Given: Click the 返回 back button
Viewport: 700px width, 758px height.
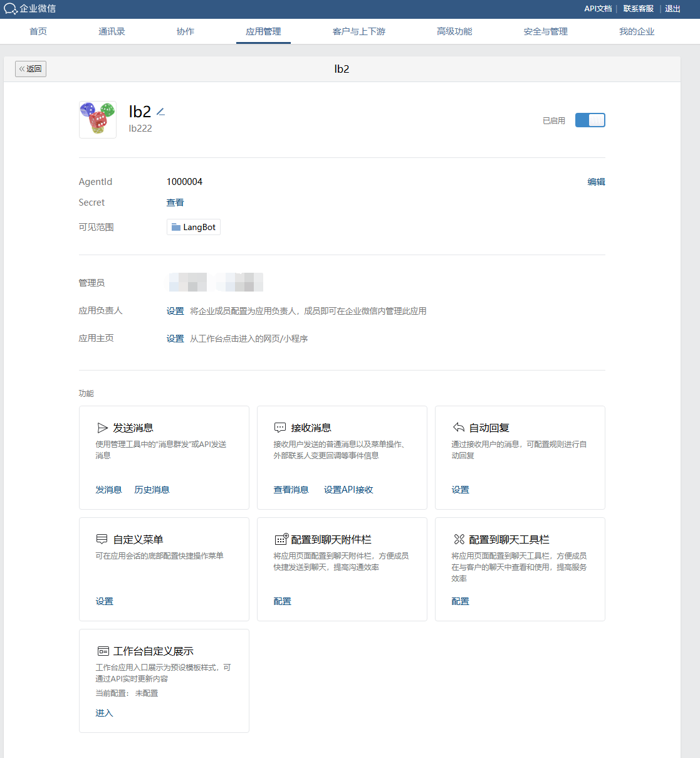Looking at the screenshot, I should tap(30, 69).
